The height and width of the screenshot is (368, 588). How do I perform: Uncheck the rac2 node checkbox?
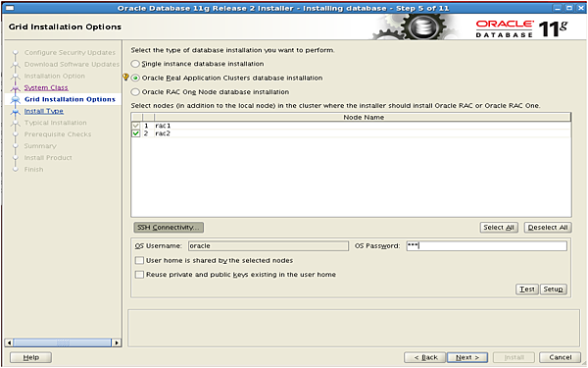(x=136, y=133)
